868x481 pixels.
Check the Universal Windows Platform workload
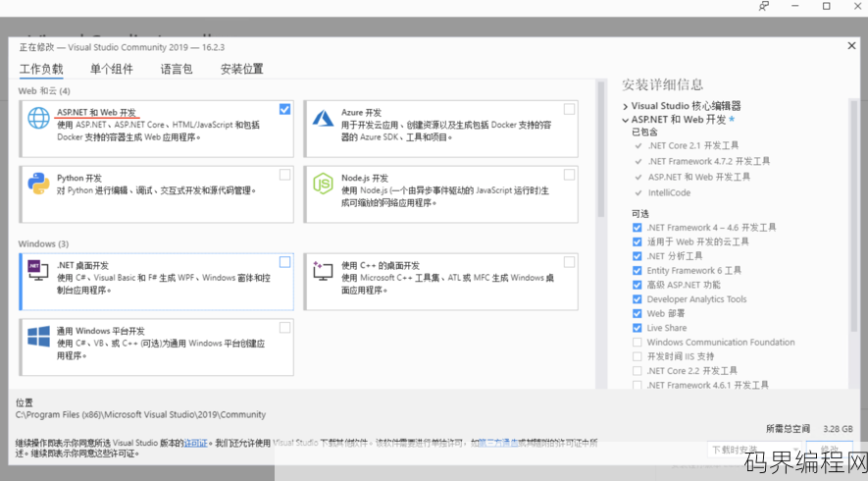pyautogui.click(x=284, y=328)
